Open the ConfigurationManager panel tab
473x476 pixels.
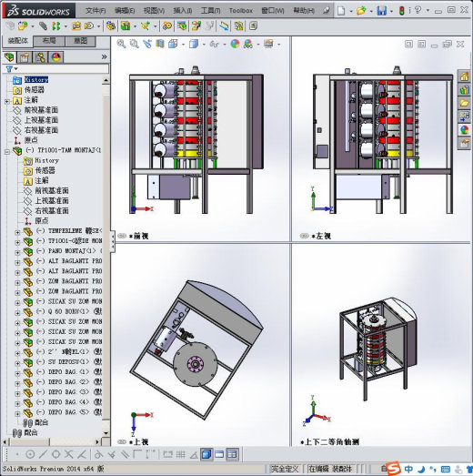pos(40,57)
